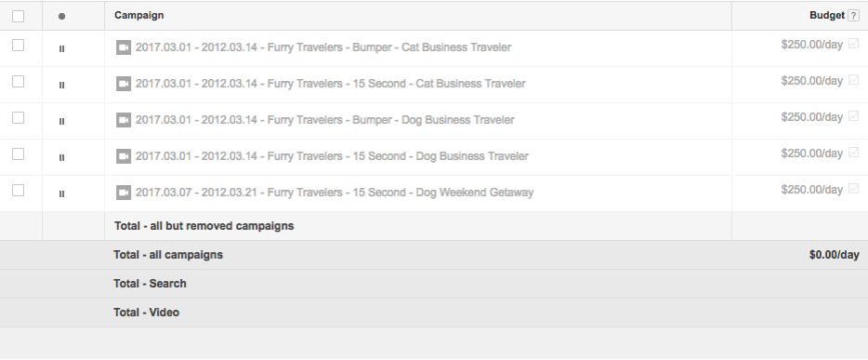Viewport: 868px width, 360px height.
Task: Change paused status of Dog Weekend Getaway
Action: click(61, 193)
